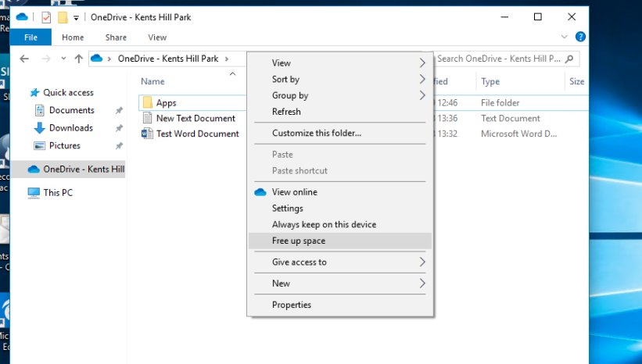This screenshot has height=364, width=642.
Task: Sort by the Name column header
Action: click(x=152, y=81)
